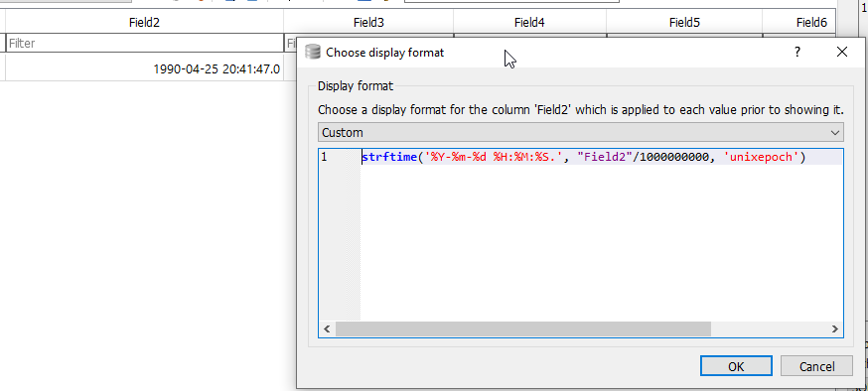Viewport: 868px width, 391px height.
Task: Click the help question mark button
Action: pos(797,52)
